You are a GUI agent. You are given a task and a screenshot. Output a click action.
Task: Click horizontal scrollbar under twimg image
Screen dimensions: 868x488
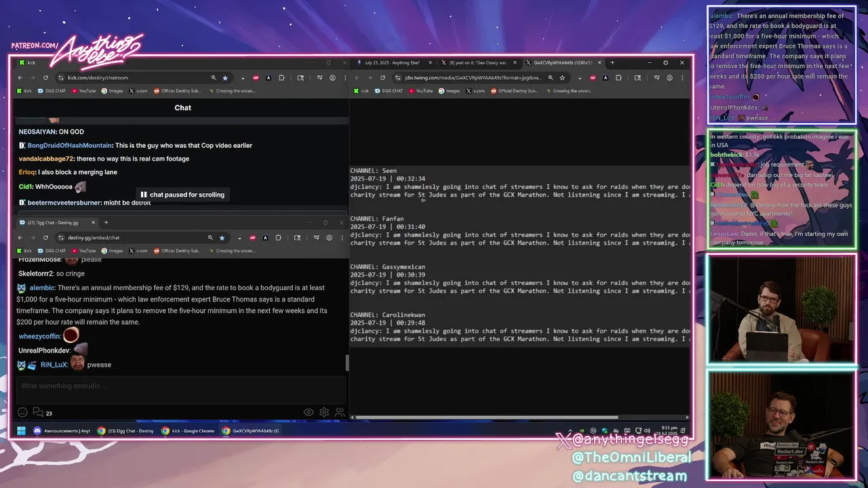coord(487,418)
